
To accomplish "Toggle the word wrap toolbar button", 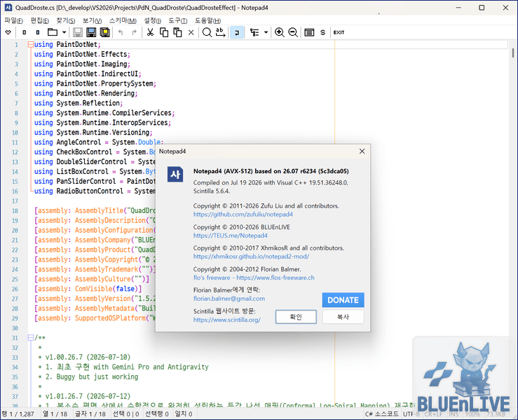I will (x=237, y=32).
